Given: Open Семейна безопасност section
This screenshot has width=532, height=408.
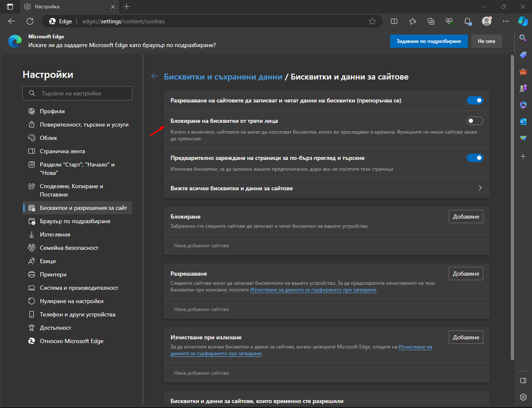Looking at the screenshot, I should coord(77,248).
